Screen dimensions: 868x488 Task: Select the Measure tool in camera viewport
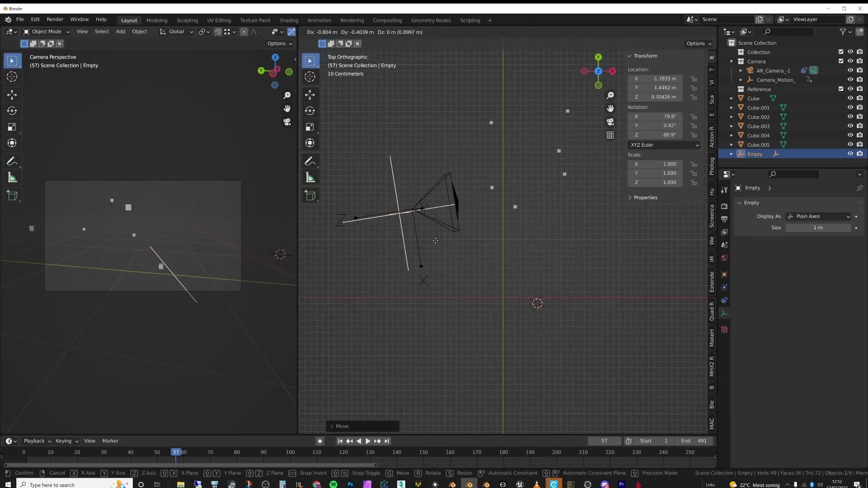[12, 178]
